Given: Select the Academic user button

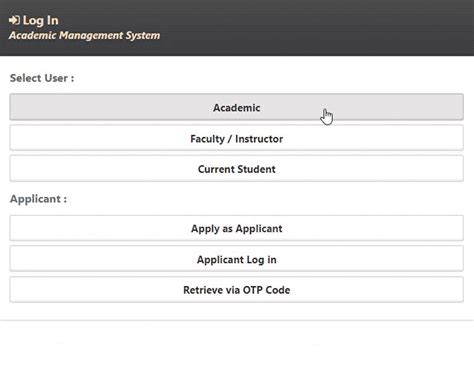Looking at the screenshot, I should (x=236, y=107).
